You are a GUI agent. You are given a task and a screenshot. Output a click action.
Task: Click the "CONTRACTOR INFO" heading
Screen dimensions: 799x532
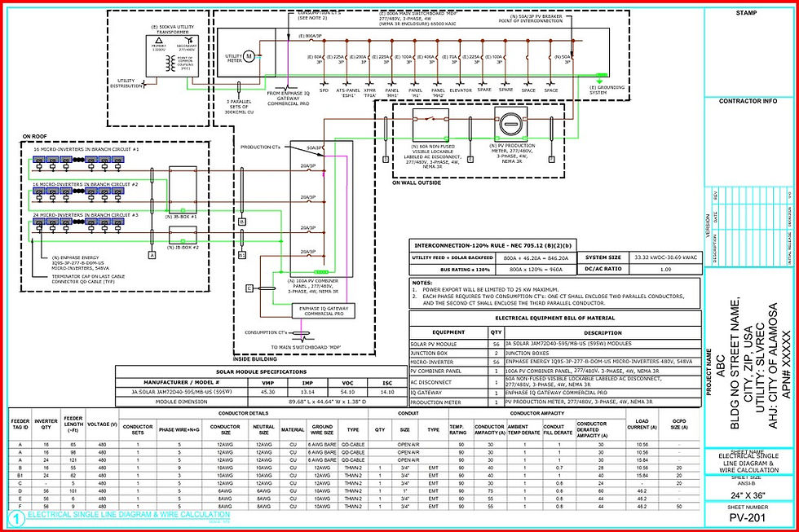pyautogui.click(x=748, y=101)
